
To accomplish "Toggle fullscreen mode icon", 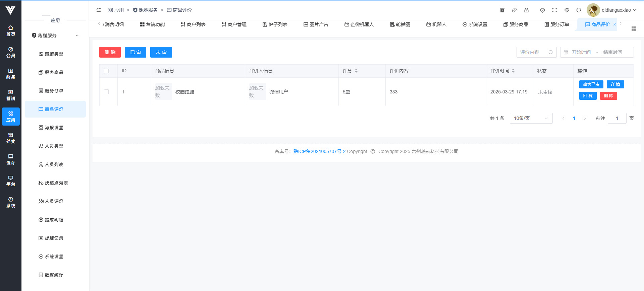I will tap(554, 10).
